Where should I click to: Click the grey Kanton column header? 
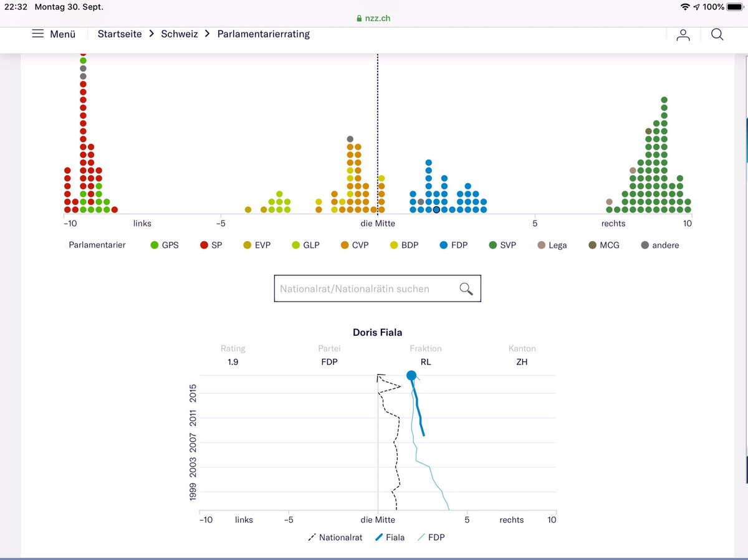522,349
